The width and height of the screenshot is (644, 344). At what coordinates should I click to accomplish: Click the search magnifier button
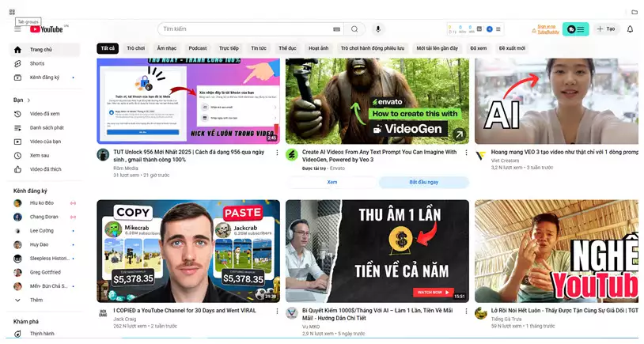coord(354,29)
